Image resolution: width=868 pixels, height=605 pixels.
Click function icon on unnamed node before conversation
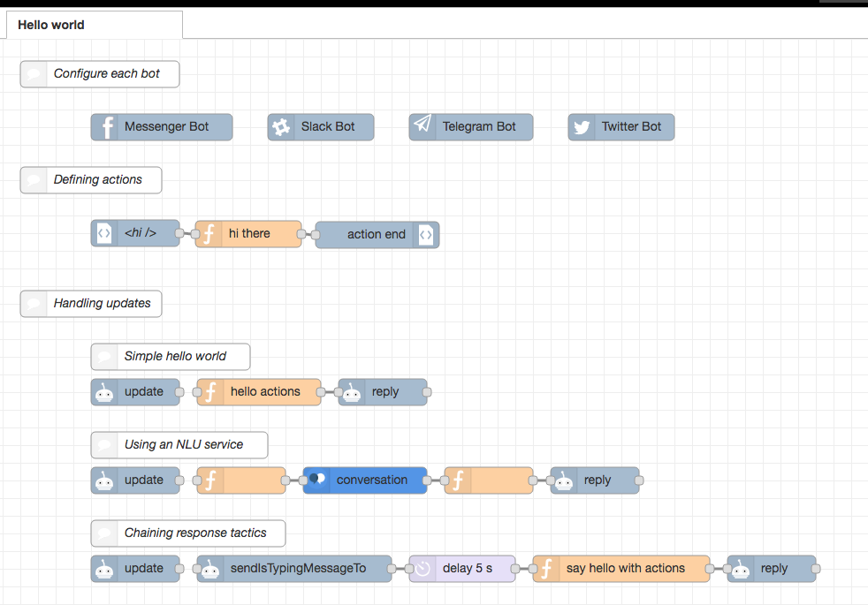pos(210,480)
